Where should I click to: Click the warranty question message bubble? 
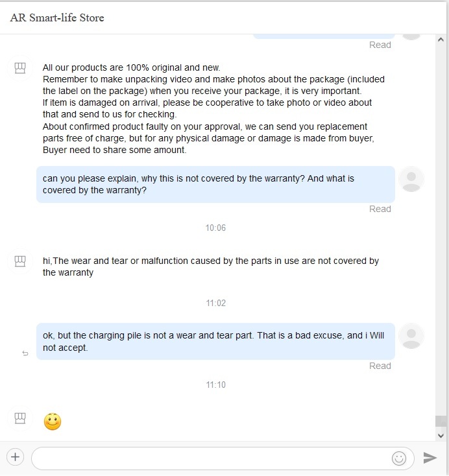tap(215, 184)
